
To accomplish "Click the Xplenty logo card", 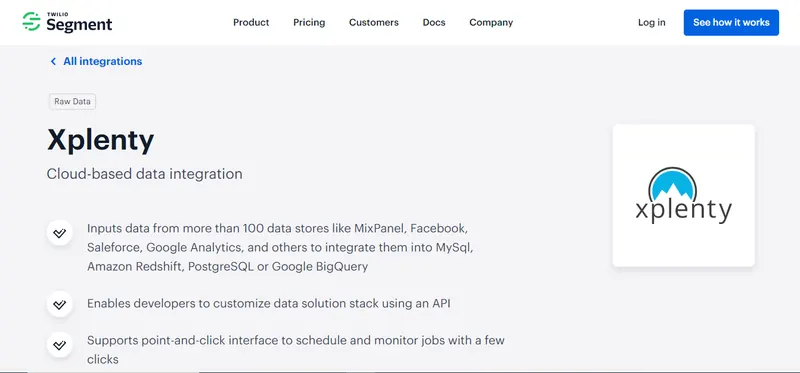I will (683, 195).
